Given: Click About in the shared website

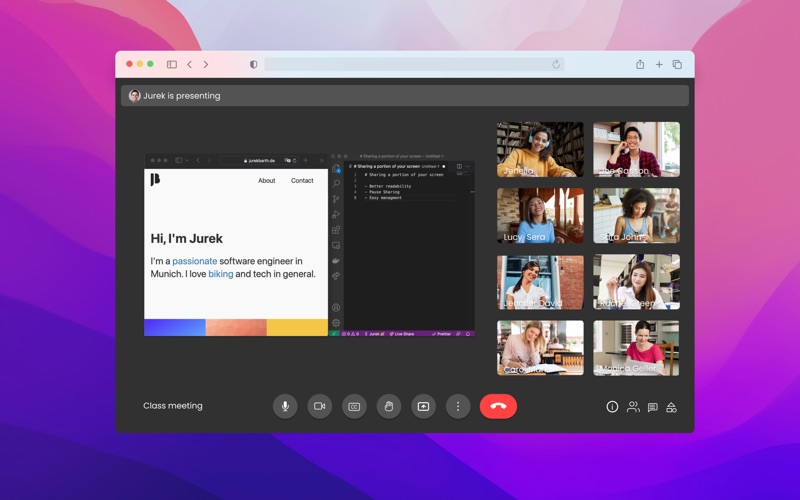Looking at the screenshot, I should tap(266, 181).
